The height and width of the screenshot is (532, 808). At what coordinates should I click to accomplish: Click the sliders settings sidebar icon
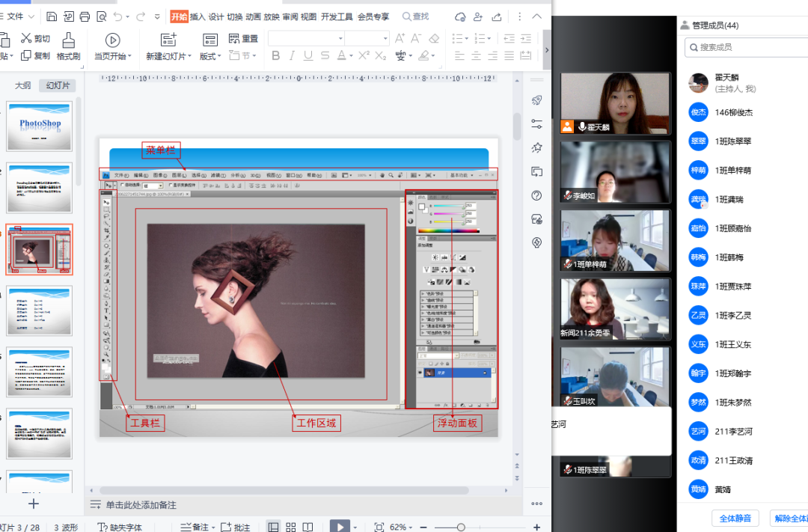pyautogui.click(x=536, y=123)
